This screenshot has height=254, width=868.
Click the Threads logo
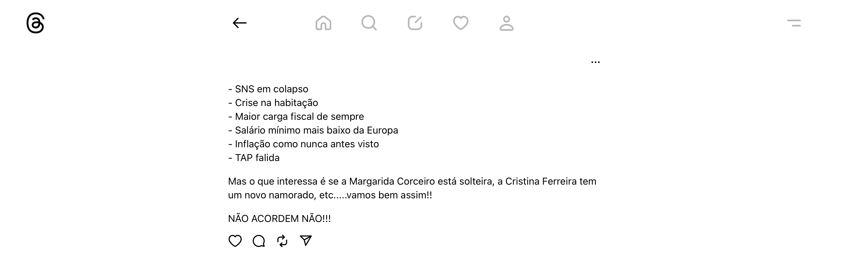click(x=35, y=23)
